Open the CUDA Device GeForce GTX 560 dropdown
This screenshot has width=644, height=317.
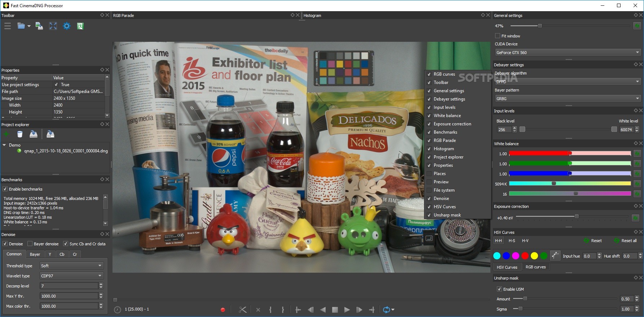[568, 53]
